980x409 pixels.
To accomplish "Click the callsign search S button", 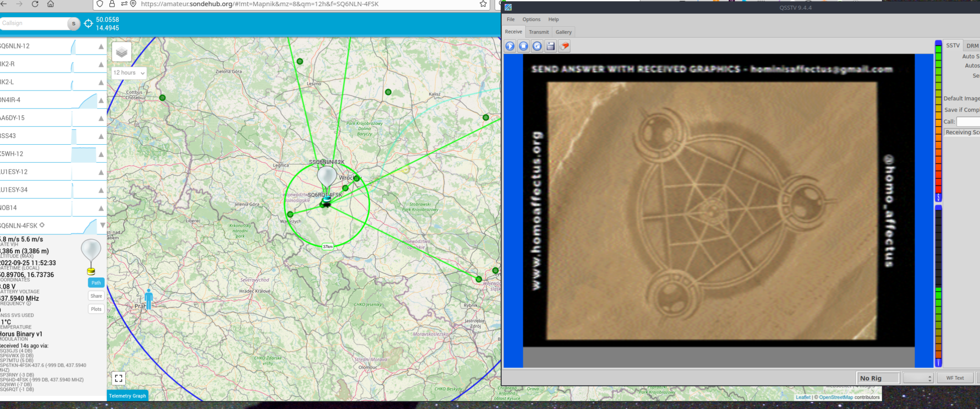I will [x=73, y=24].
